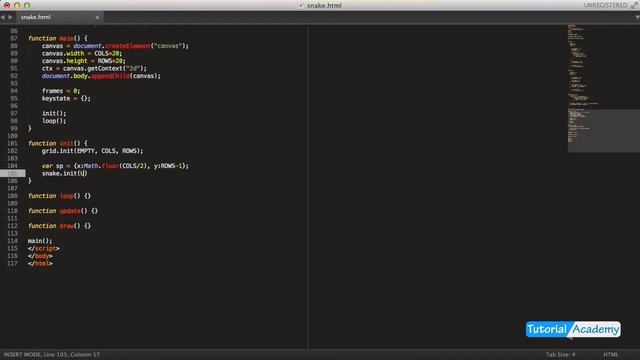Close the snake.html tab
Screen dimensions: 640x360
pos(97,17)
